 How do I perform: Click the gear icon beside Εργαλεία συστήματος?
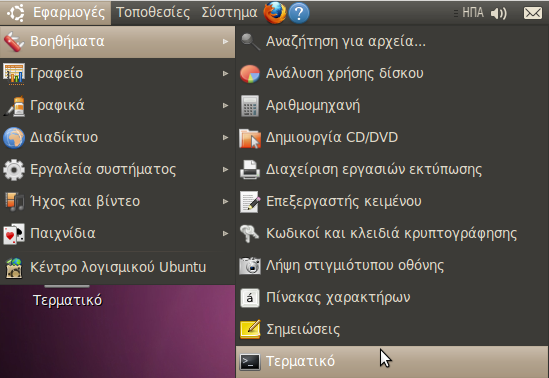14,170
